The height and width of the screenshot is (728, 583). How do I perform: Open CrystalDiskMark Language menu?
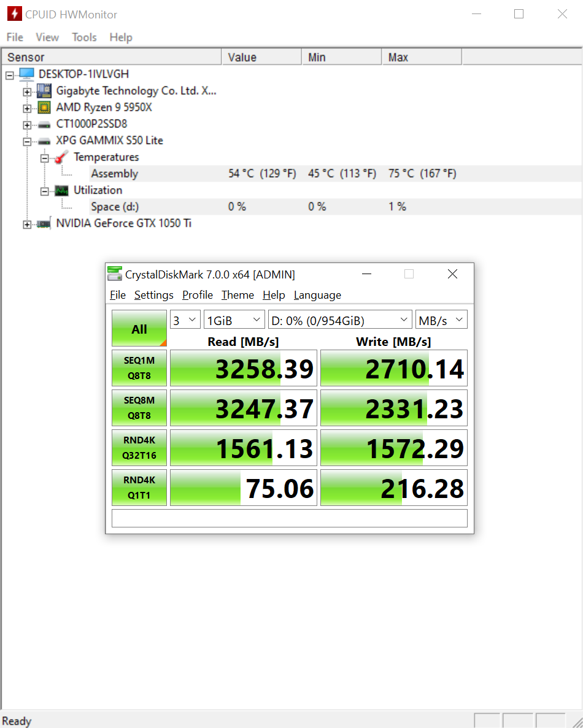(317, 295)
